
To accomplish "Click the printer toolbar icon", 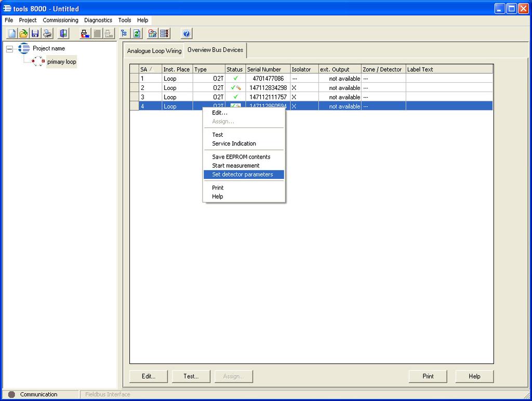I will click(x=47, y=33).
